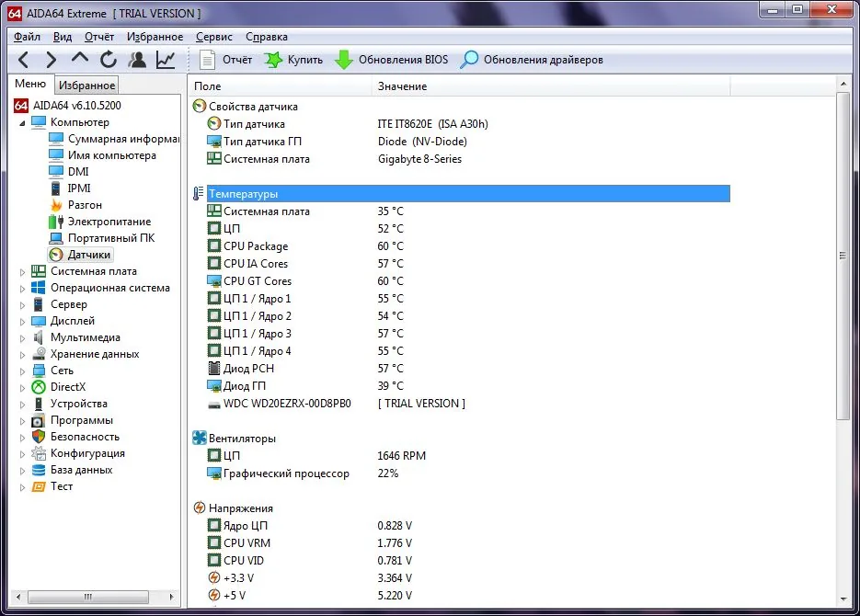Screen dimensions: 860x616
Task: Collapse the Компьютер tree branch
Action: point(24,121)
